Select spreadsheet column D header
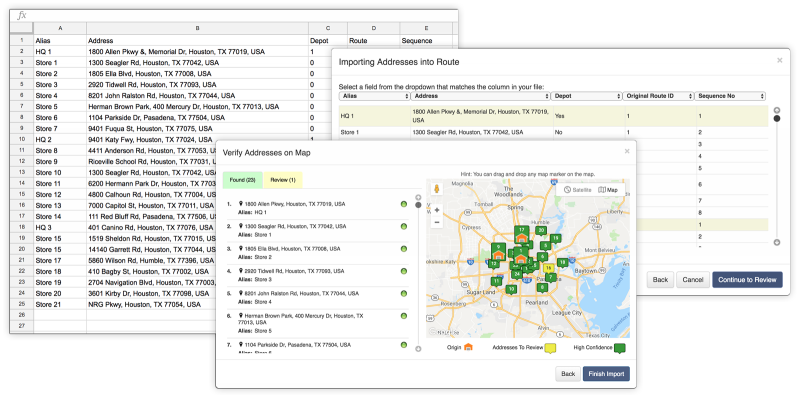Screen dimensions: 800x398 coord(374,29)
